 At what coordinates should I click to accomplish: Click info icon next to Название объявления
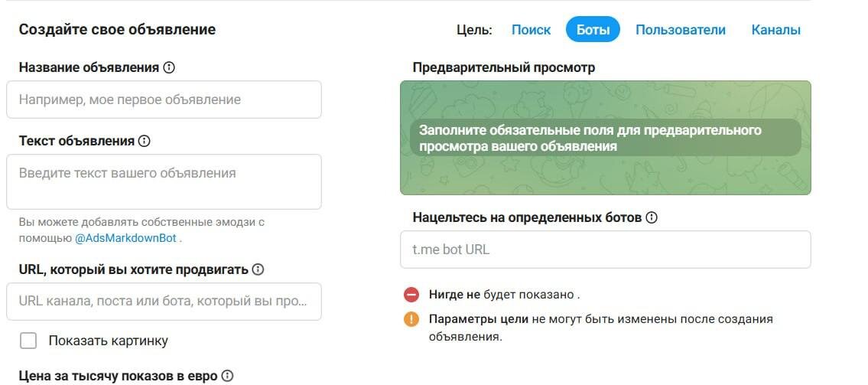click(169, 67)
